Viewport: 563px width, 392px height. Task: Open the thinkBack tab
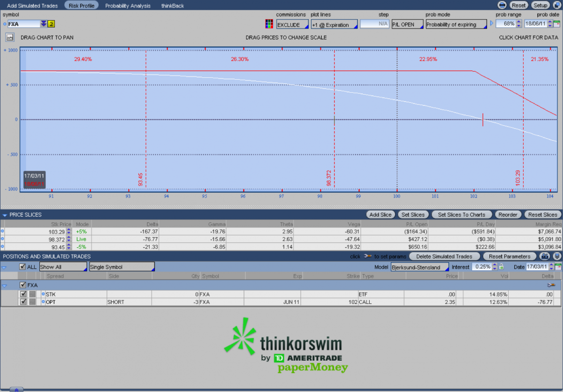(x=173, y=6)
